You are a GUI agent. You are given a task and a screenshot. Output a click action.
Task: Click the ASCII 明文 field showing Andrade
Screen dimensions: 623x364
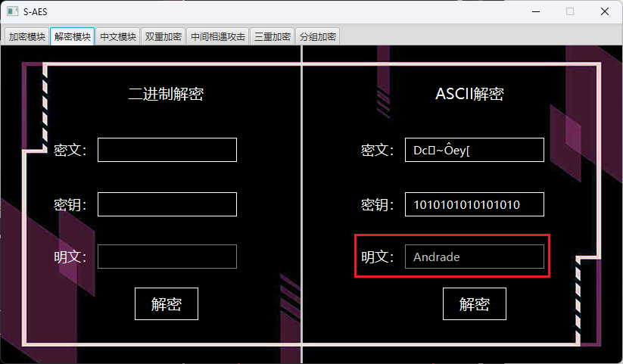click(475, 257)
